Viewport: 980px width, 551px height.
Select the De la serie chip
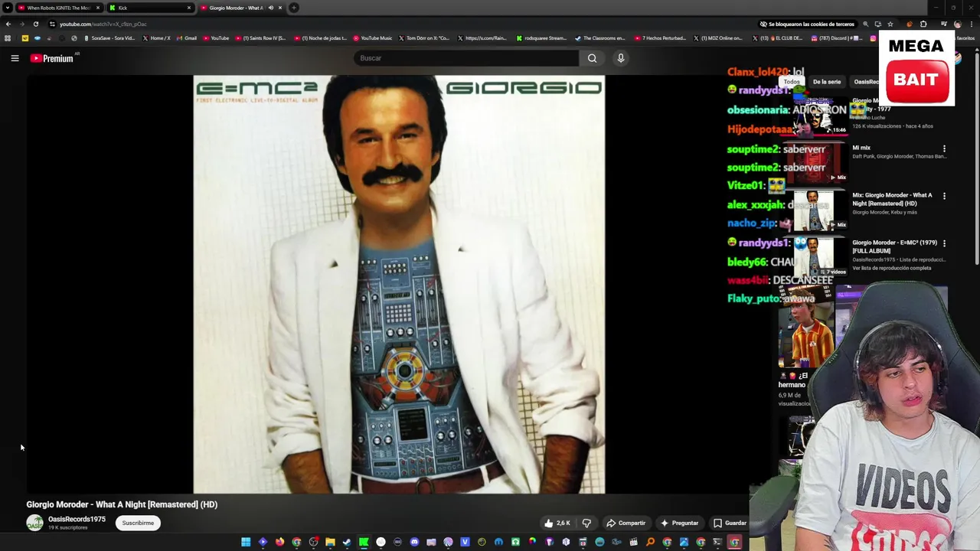(827, 81)
